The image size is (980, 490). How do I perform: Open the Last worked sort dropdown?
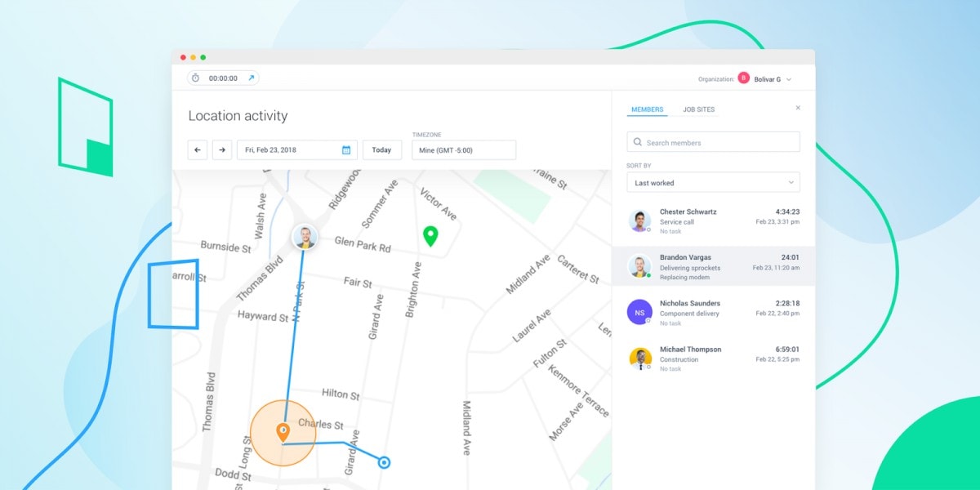point(712,182)
